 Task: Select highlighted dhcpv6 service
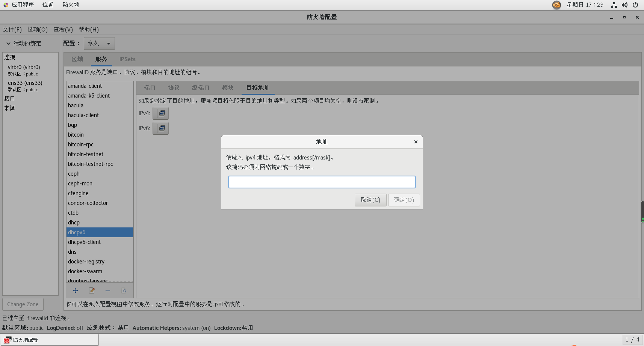click(x=100, y=232)
